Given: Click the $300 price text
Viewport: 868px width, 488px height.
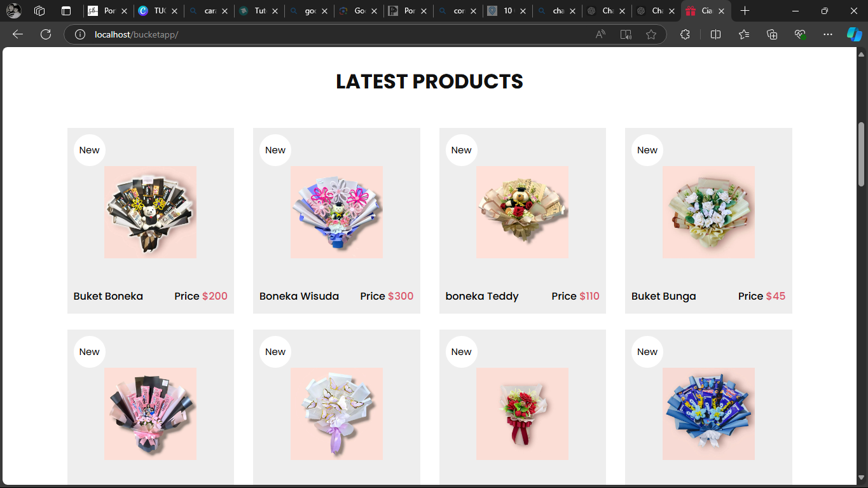Looking at the screenshot, I should [x=401, y=296].
